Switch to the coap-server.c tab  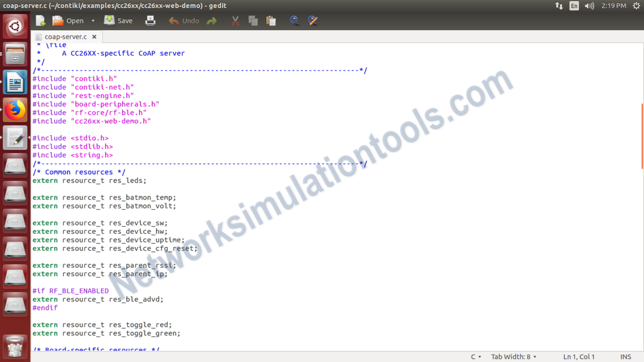(65, 36)
